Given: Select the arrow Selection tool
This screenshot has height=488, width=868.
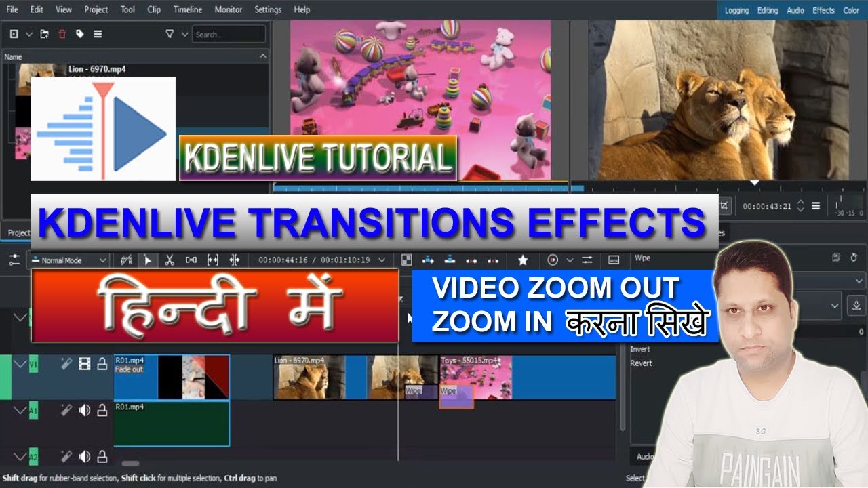Looking at the screenshot, I should tap(148, 260).
